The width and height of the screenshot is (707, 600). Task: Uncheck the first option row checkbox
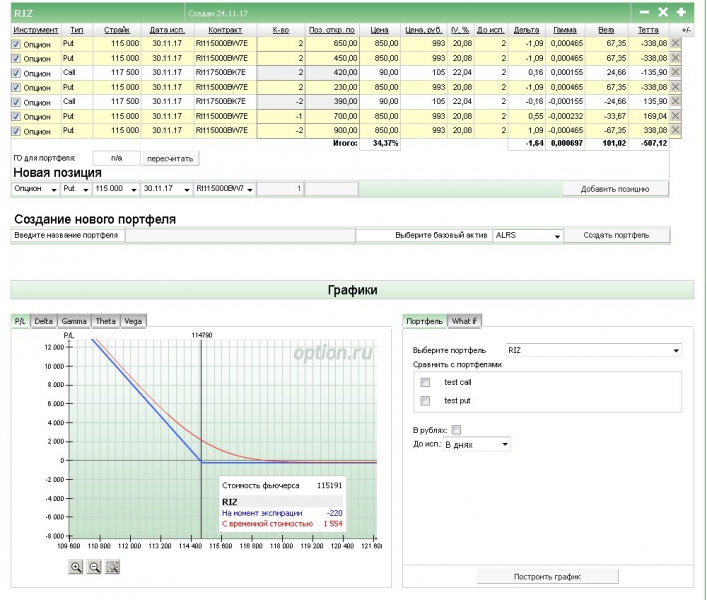pyautogui.click(x=16, y=44)
